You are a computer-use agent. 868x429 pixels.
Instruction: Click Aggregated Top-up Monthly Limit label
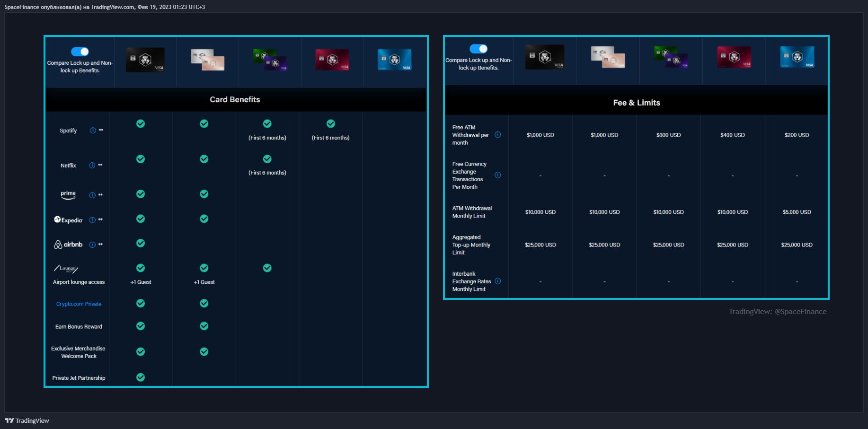[471, 245]
